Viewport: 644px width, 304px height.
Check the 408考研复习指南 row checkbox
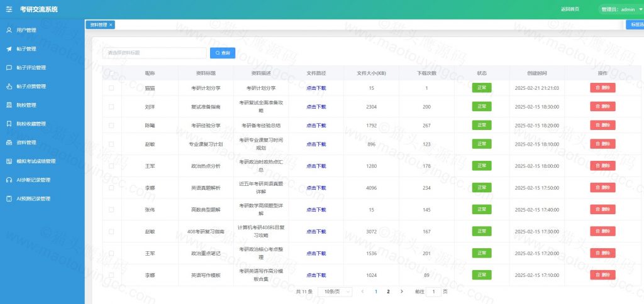click(111, 231)
